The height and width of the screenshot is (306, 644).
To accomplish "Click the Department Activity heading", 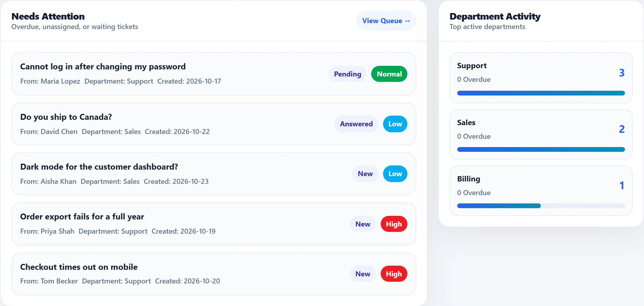I will [495, 16].
